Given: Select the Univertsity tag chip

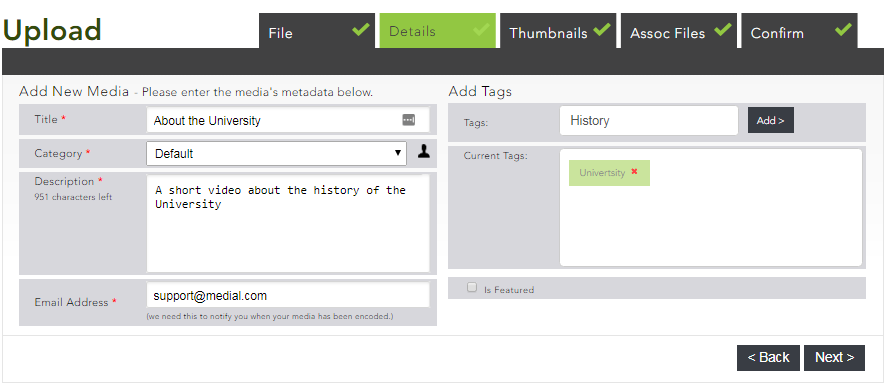Looking at the screenshot, I should point(609,173).
